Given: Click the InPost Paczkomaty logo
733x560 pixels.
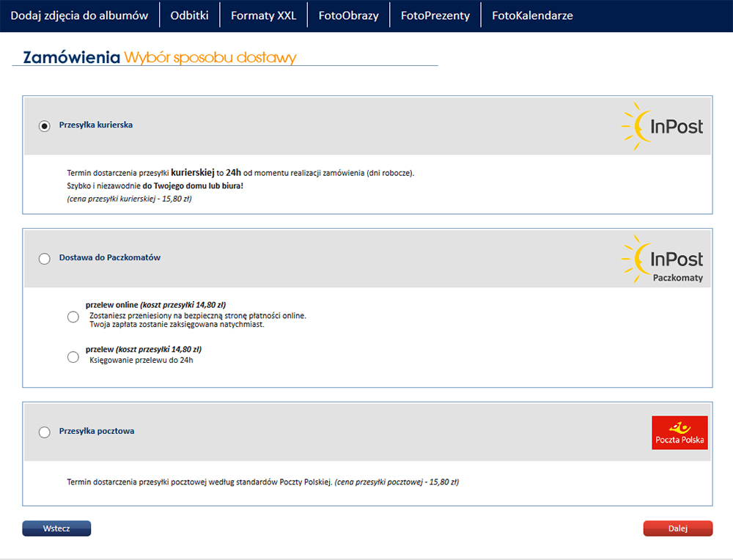Looking at the screenshot, I should pyautogui.click(x=662, y=259).
